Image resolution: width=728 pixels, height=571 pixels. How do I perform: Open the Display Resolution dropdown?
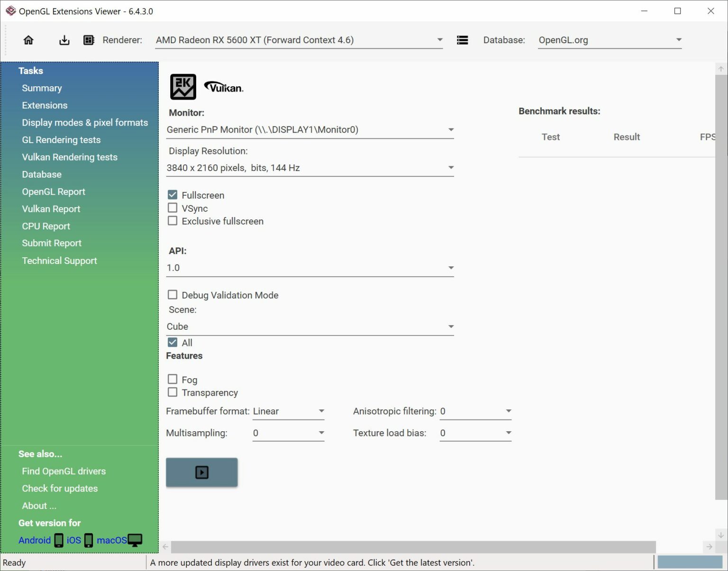coord(310,168)
